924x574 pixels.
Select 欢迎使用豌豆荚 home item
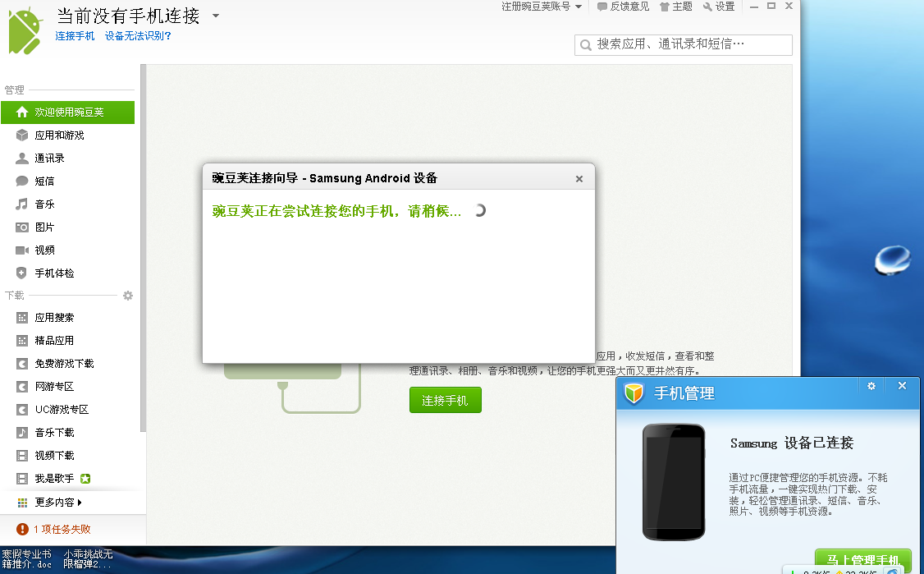[68, 112]
